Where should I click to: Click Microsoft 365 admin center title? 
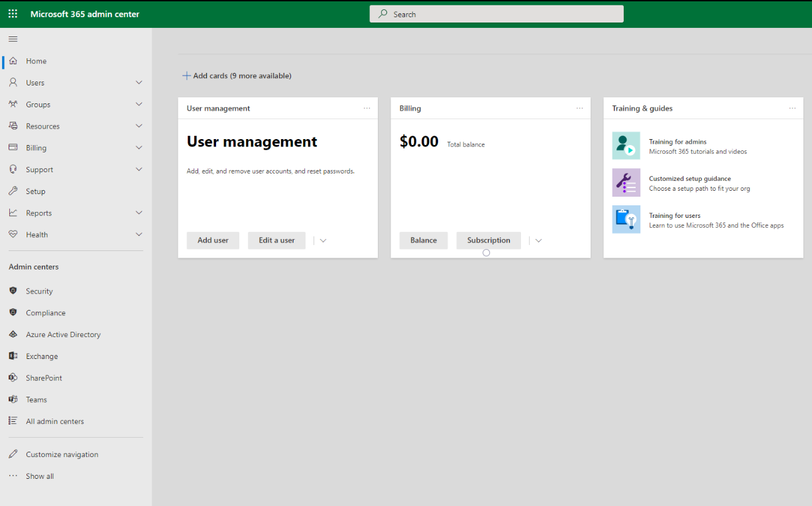coord(85,14)
